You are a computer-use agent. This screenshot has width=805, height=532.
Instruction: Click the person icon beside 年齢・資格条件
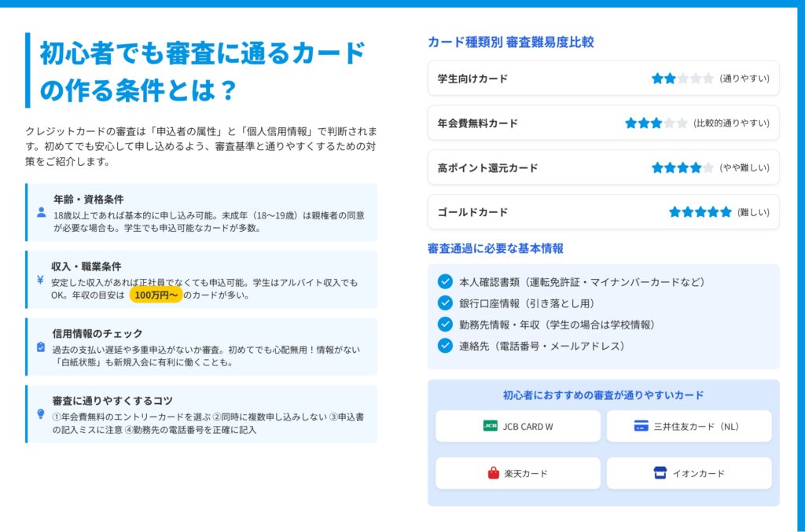[x=42, y=212]
